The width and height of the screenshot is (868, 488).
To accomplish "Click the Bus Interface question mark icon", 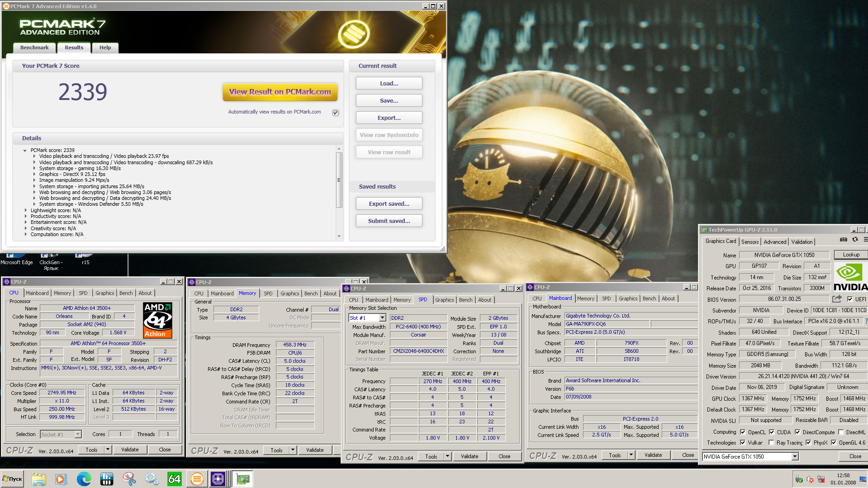I will click(866, 321).
